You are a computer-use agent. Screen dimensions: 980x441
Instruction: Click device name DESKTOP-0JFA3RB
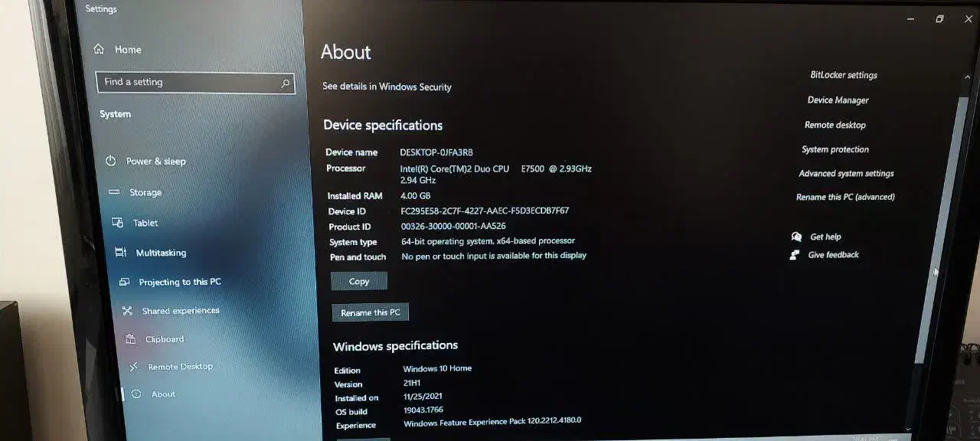point(436,152)
